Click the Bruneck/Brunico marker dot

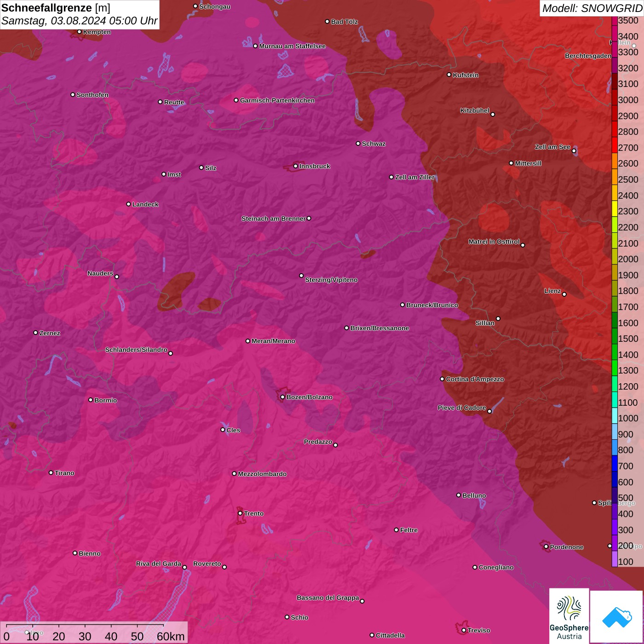[402, 305]
